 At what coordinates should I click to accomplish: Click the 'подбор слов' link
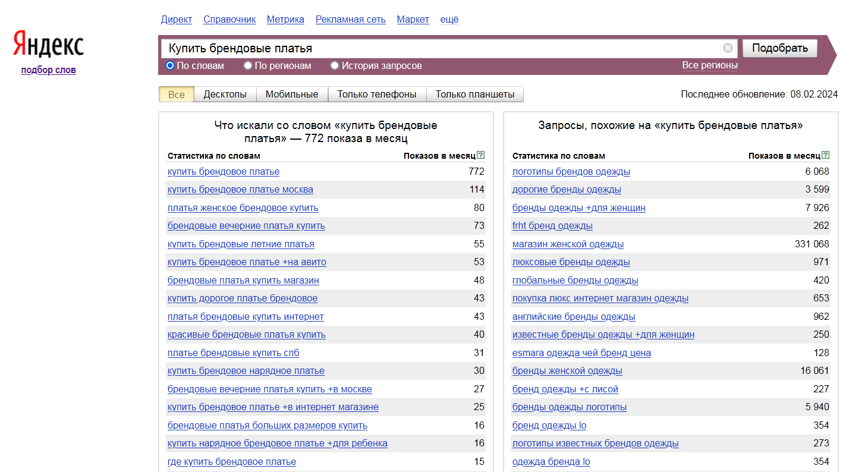pyautogui.click(x=49, y=70)
